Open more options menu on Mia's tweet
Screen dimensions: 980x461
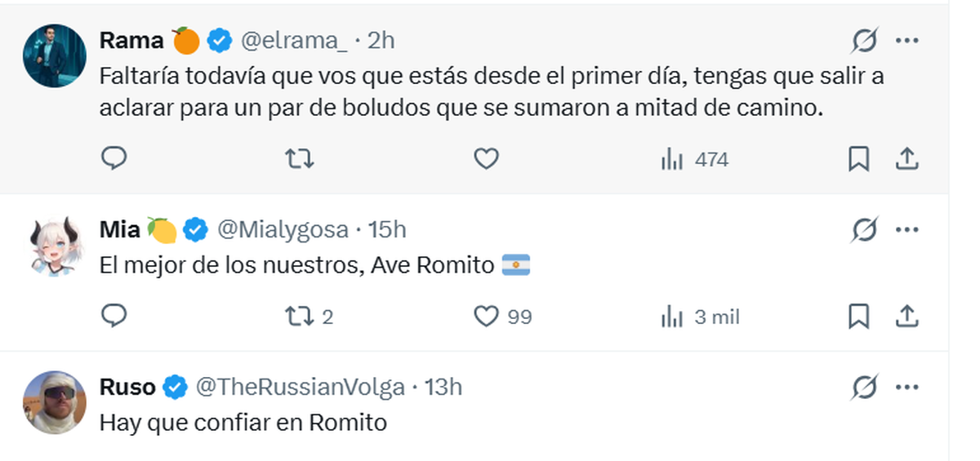click(907, 230)
